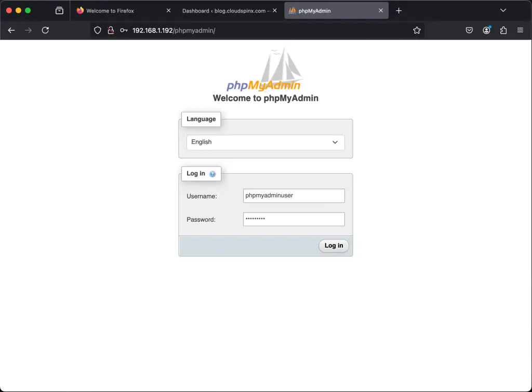Click inside the Password field

click(x=294, y=219)
